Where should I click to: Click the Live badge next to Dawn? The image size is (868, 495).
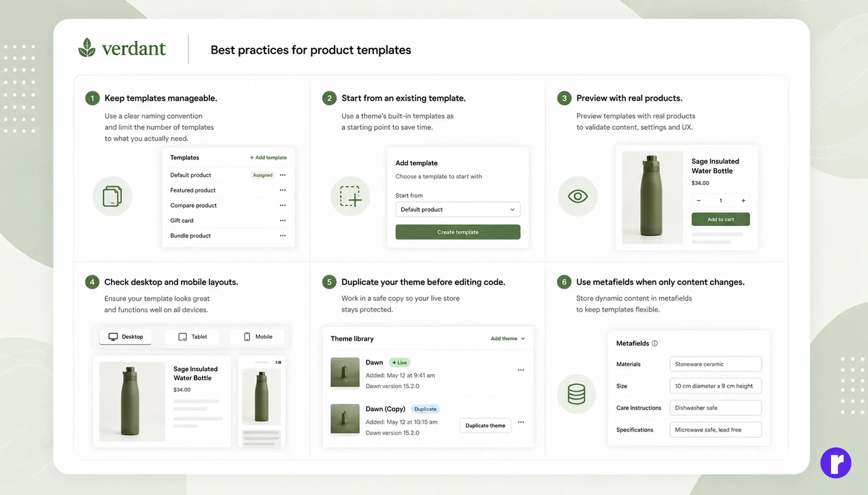tap(400, 363)
